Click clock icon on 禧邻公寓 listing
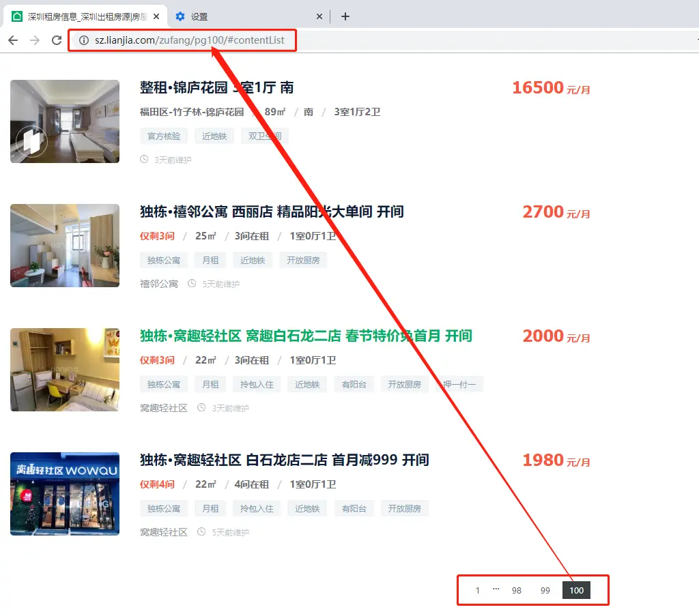Viewport: 699px width, 616px height. 192,284
